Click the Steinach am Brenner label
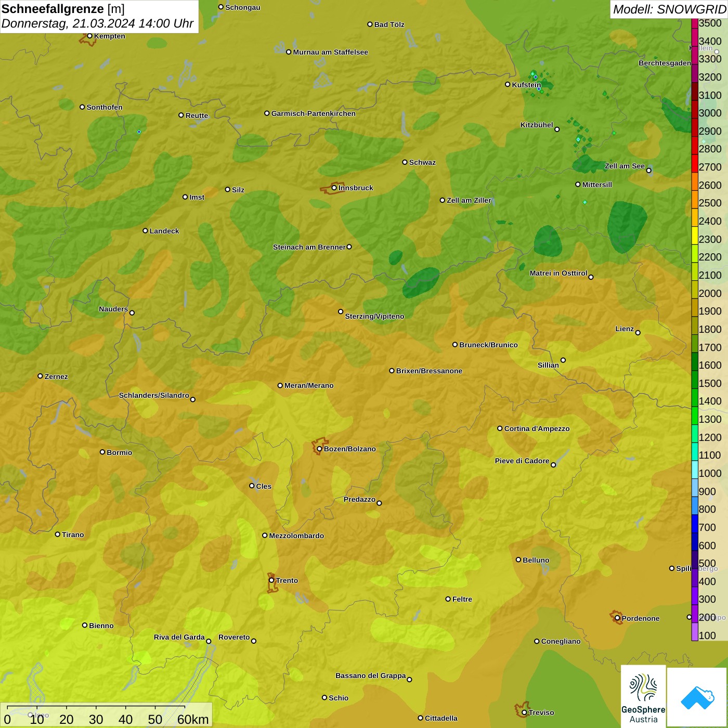Screen dimensions: 728x728 [309, 247]
